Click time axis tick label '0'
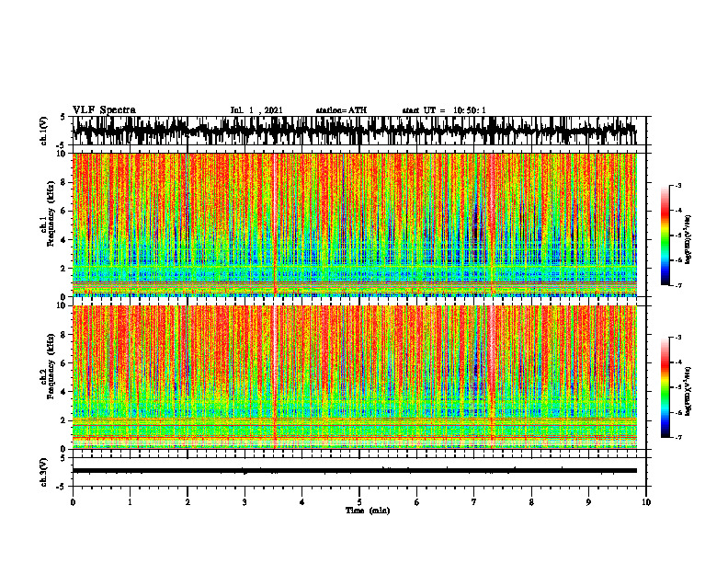The image size is (728, 563). [73, 502]
